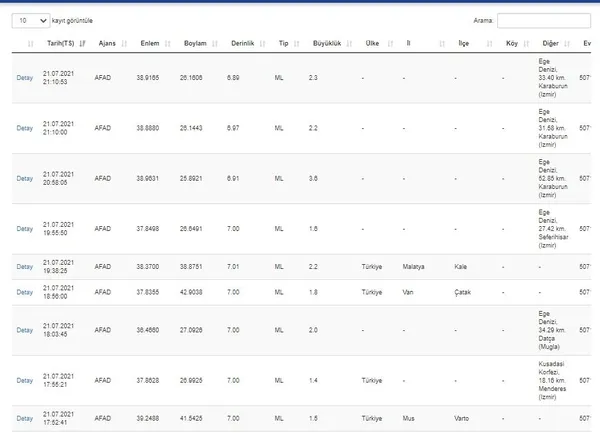
Task: Select magnitude value 3.8 cell
Action: coord(313,179)
